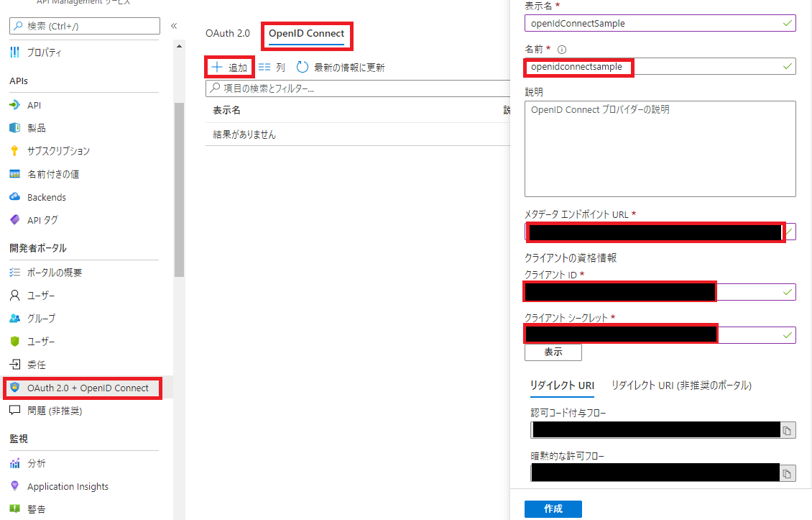Click the 表示名 input with openIdConnectSample
812x520 pixels.
tap(660, 23)
